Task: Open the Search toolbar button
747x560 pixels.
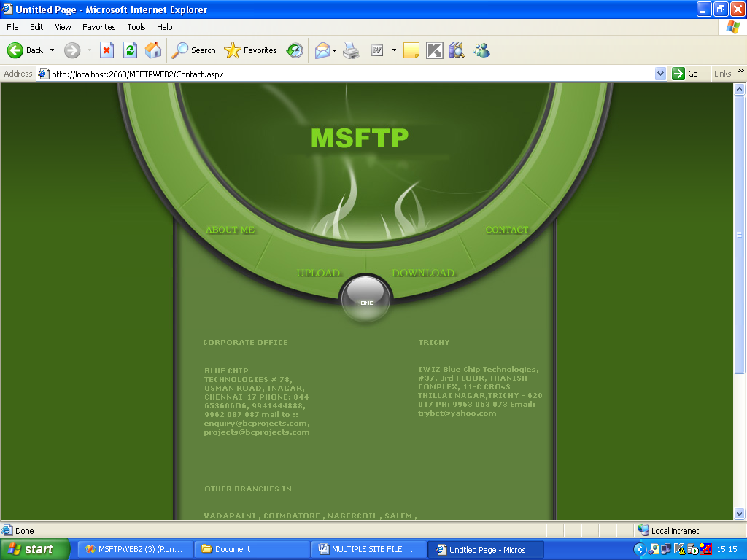Action: (194, 50)
